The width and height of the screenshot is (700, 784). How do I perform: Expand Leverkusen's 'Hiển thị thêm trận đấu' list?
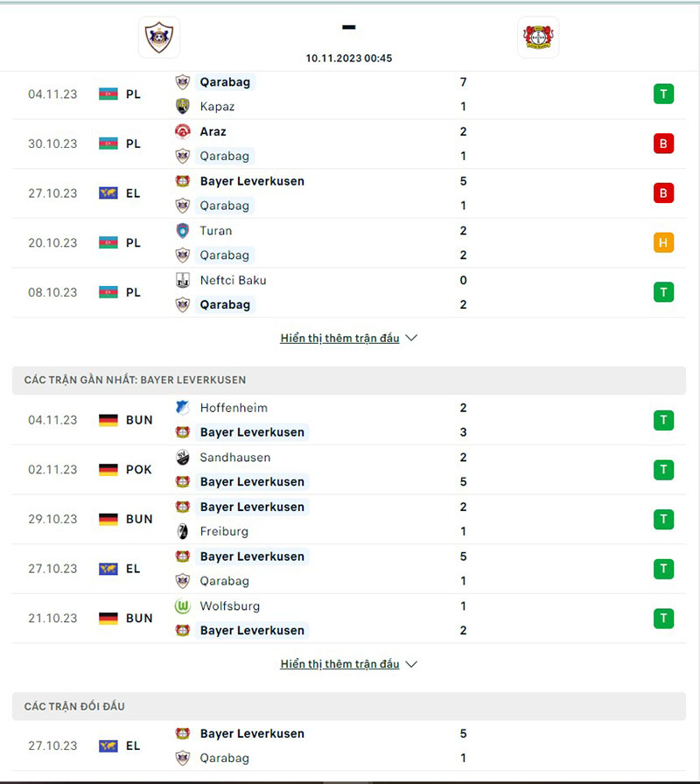(339, 663)
